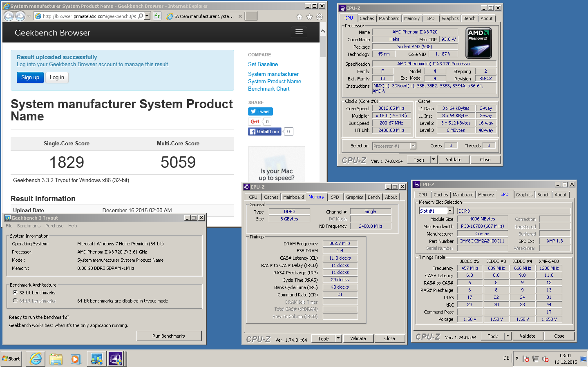Open About tab in SPD CPU-Z window
This screenshot has width=588, height=367.
[560, 195]
